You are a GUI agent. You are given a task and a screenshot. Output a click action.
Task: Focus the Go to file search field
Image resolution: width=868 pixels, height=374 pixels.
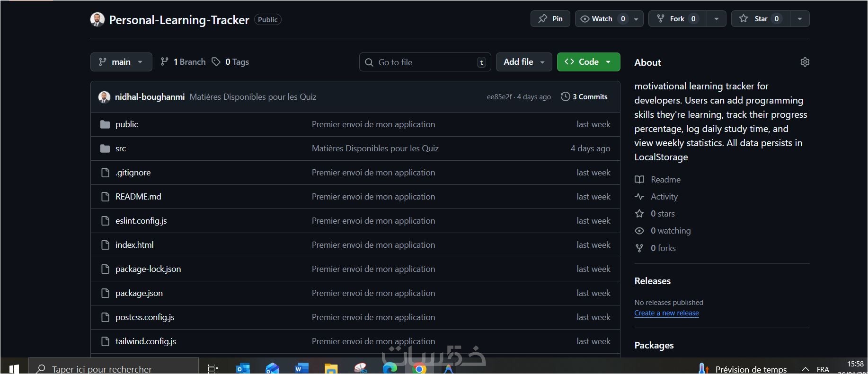coord(425,62)
